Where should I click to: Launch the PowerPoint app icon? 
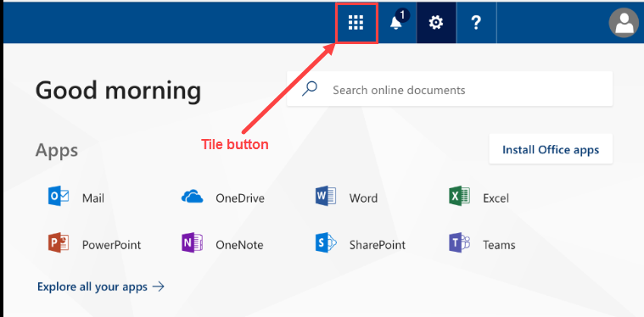59,242
